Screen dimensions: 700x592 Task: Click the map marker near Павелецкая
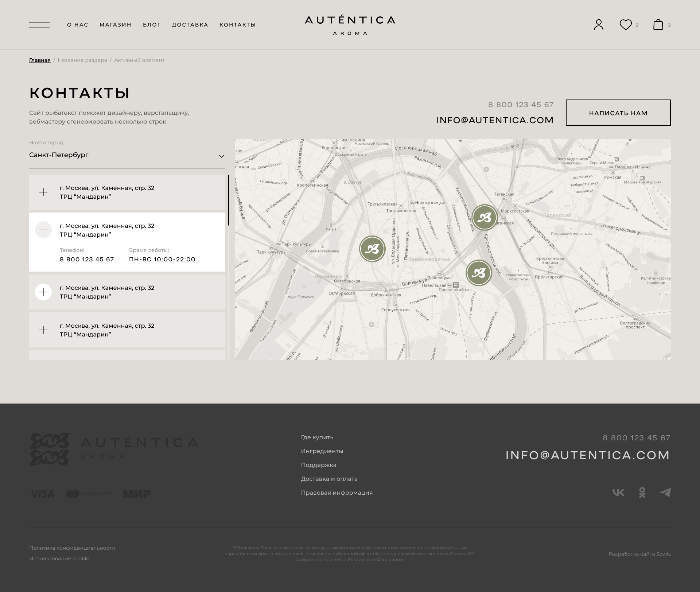(x=479, y=273)
